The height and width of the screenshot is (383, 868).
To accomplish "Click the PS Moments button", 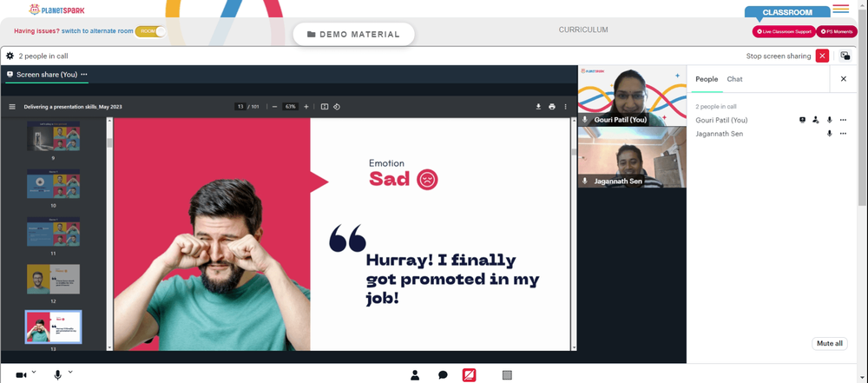I will (837, 31).
